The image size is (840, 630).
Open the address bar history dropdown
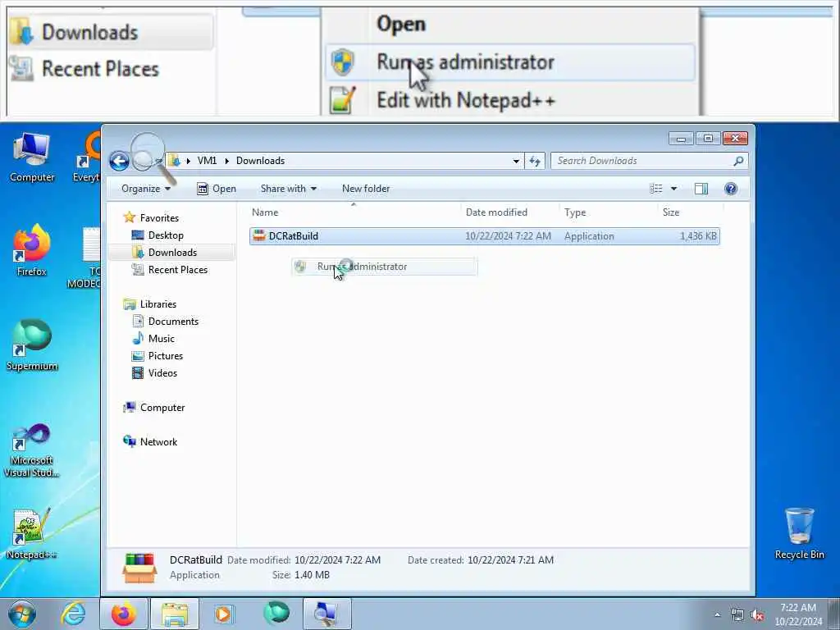point(516,161)
